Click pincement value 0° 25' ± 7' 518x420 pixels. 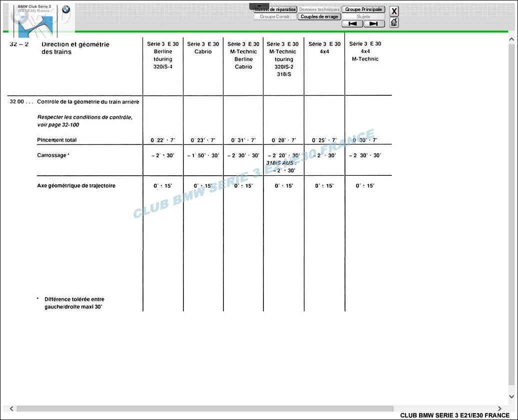[324, 140]
